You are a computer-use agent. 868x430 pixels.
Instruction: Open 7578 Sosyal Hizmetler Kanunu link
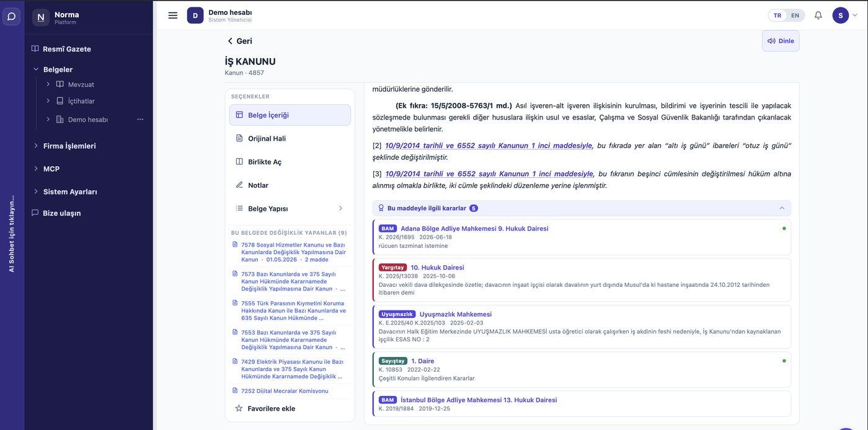click(x=293, y=252)
